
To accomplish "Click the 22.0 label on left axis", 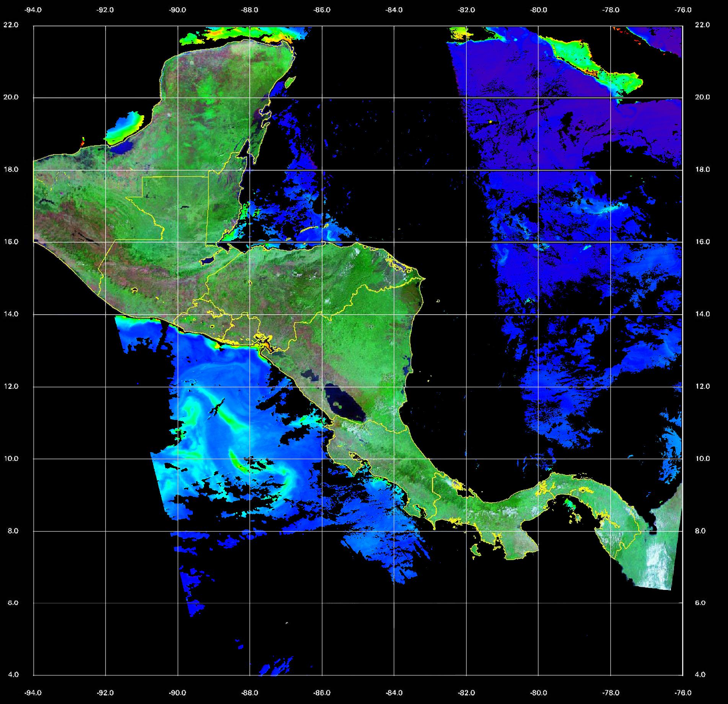I will click(x=11, y=25).
